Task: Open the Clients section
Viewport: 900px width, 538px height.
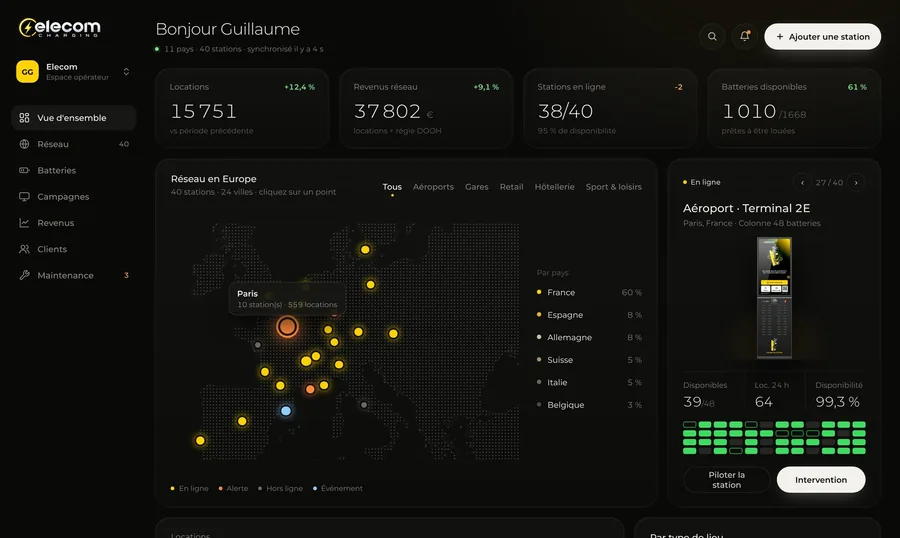Action: (x=73, y=249)
